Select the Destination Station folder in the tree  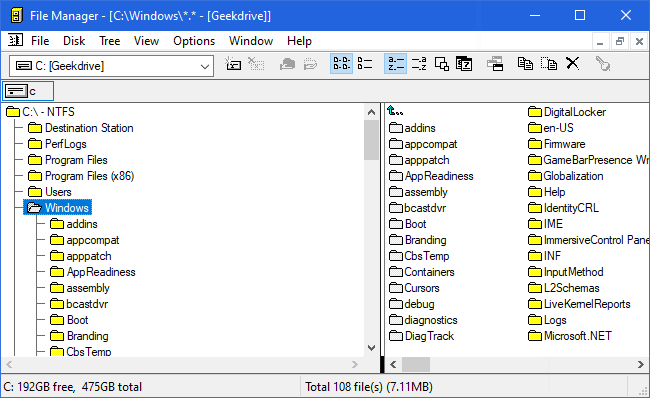pos(81,128)
